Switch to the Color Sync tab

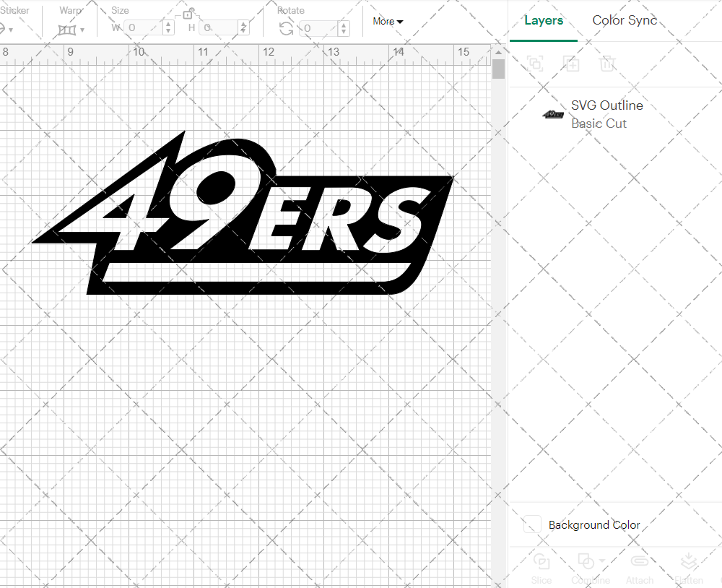point(624,20)
